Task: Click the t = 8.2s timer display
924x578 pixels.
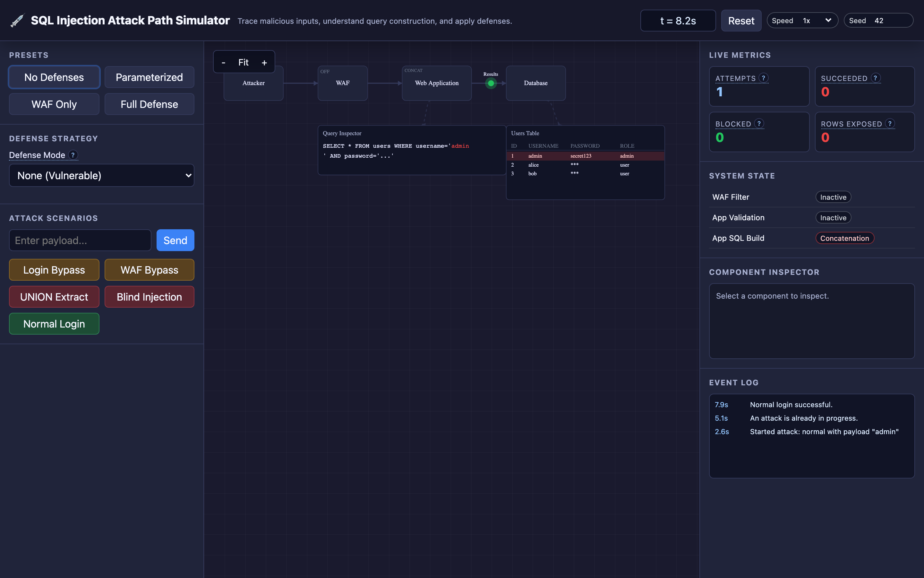Action: click(x=678, y=21)
